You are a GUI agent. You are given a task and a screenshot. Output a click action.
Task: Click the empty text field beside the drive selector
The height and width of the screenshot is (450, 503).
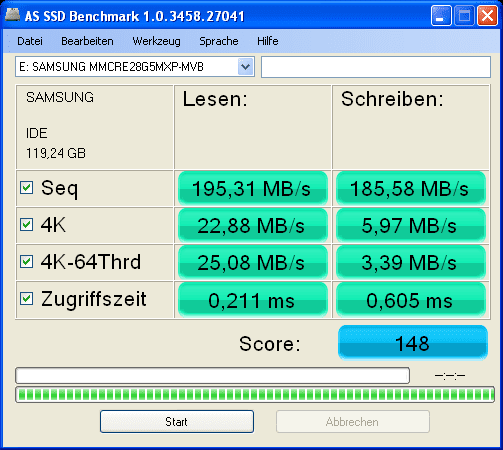click(x=376, y=67)
